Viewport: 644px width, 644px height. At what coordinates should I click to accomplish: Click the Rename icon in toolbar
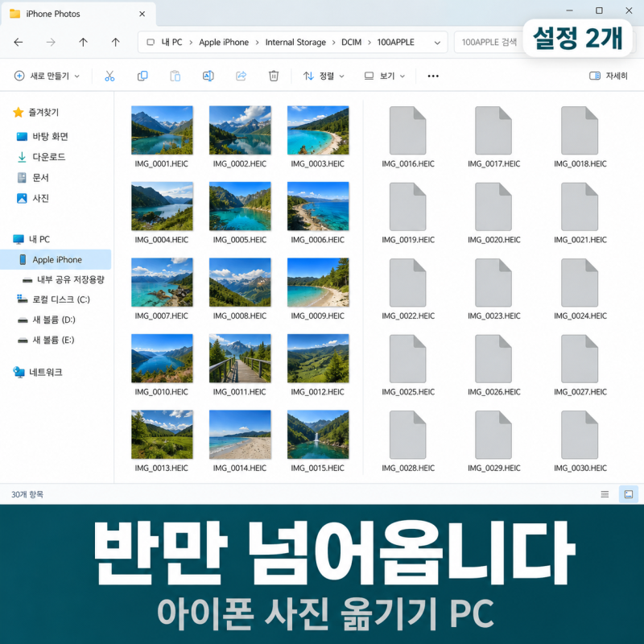coord(208,76)
